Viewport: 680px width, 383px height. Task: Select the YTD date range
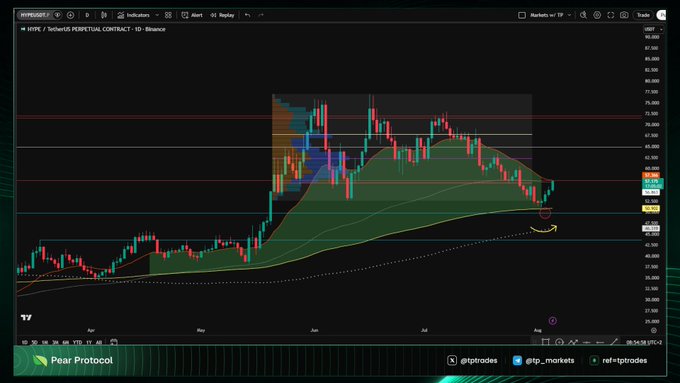click(78, 342)
